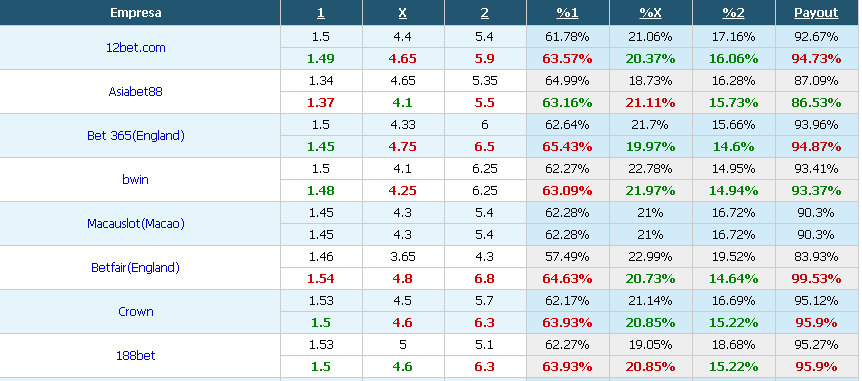The image size is (862, 381).
Task: Select the Macauslot(Macao) link
Action: click(x=135, y=224)
